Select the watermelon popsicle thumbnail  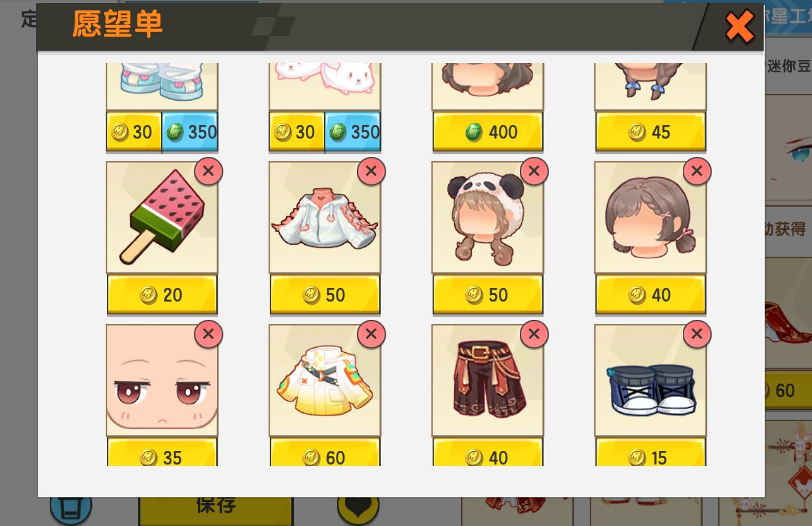[x=162, y=217]
